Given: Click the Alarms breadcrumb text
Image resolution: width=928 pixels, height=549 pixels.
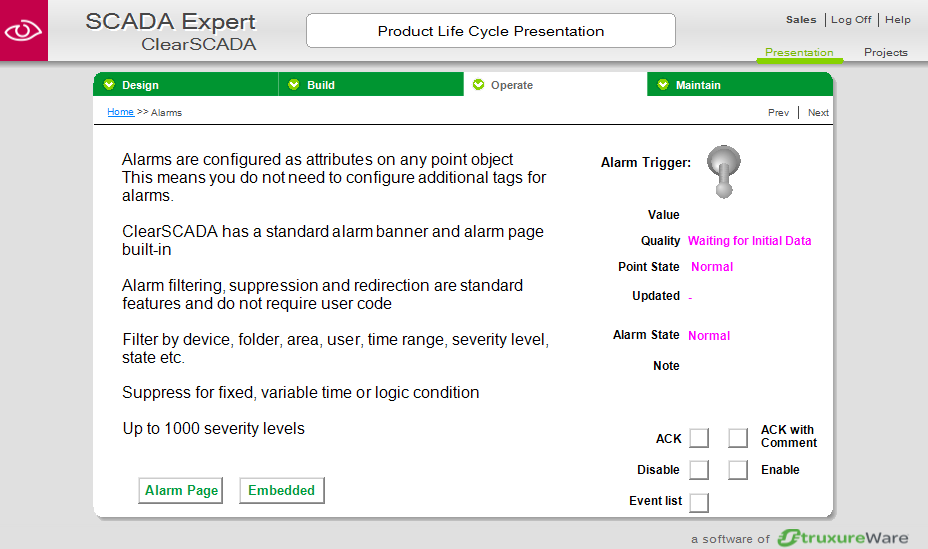Looking at the screenshot, I should pyautogui.click(x=166, y=112).
